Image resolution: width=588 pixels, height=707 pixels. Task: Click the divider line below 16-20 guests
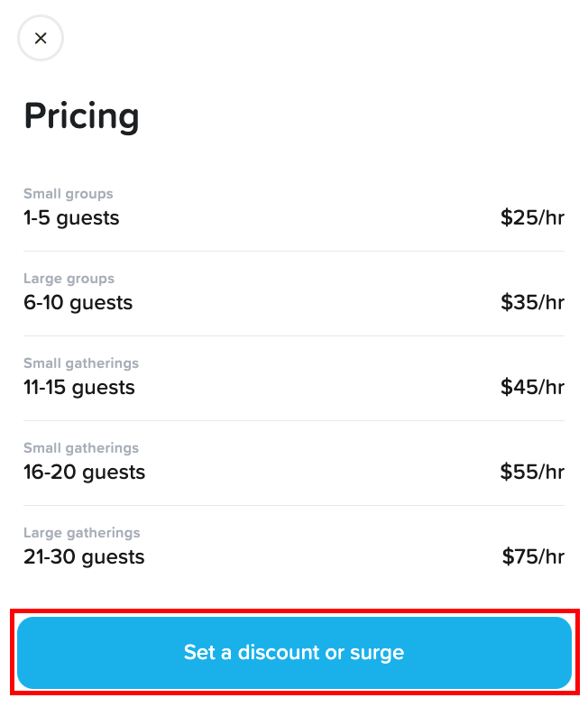294,505
